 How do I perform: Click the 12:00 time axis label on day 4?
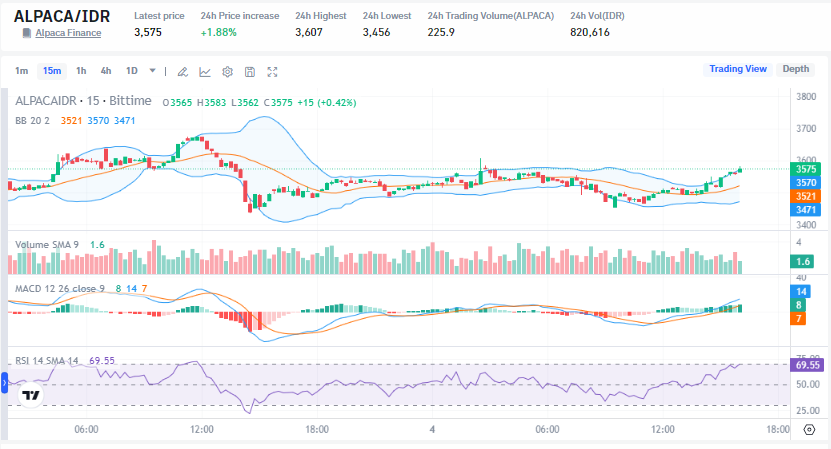click(x=662, y=429)
